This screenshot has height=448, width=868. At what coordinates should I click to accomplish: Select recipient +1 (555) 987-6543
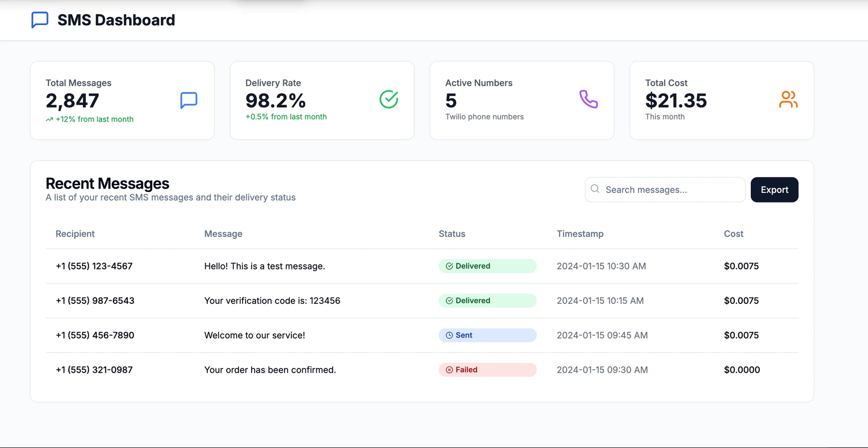click(95, 301)
